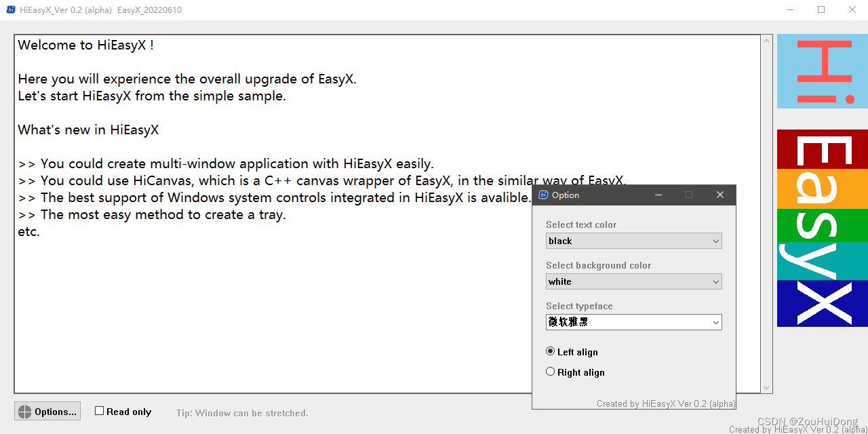Viewport: 868px width, 434px height.
Task: Click the line about creating a tray
Action: pos(152,215)
